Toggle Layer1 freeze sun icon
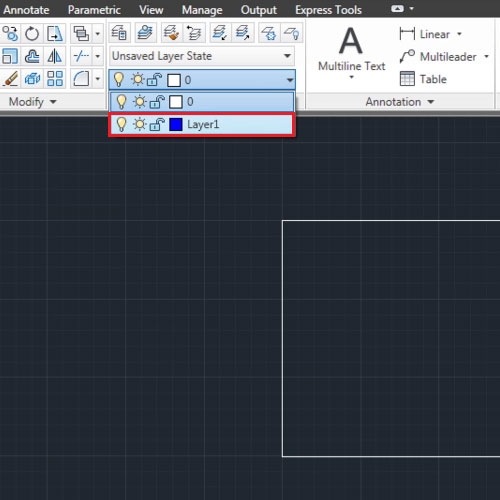 pyautogui.click(x=139, y=124)
